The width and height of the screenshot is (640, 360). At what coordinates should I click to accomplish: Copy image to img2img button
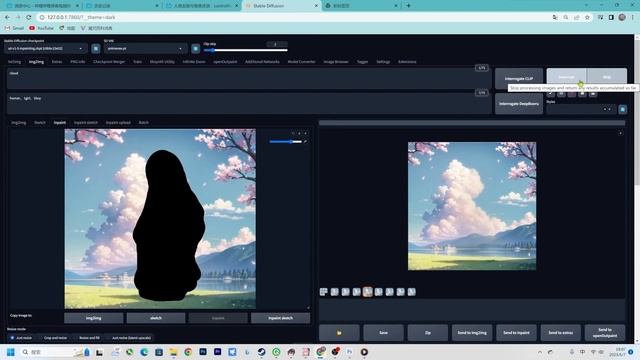point(93,318)
